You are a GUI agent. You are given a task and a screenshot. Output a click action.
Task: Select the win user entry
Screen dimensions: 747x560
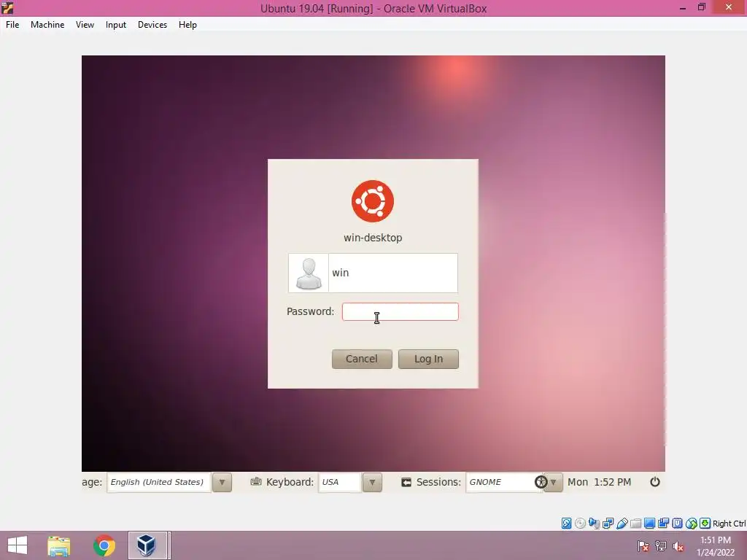[x=373, y=273]
